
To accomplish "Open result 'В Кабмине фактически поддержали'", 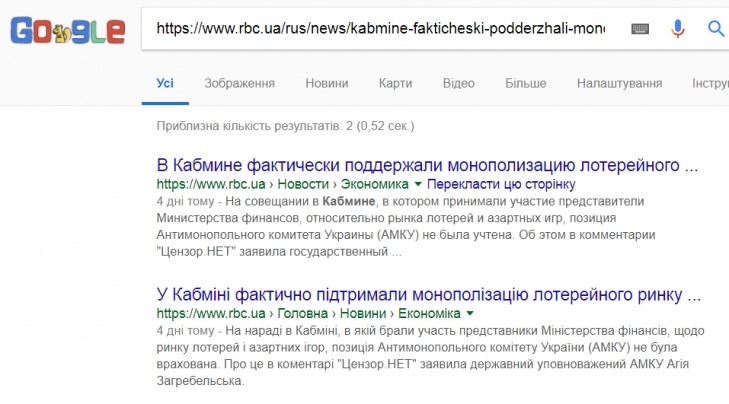I will 427,165.
